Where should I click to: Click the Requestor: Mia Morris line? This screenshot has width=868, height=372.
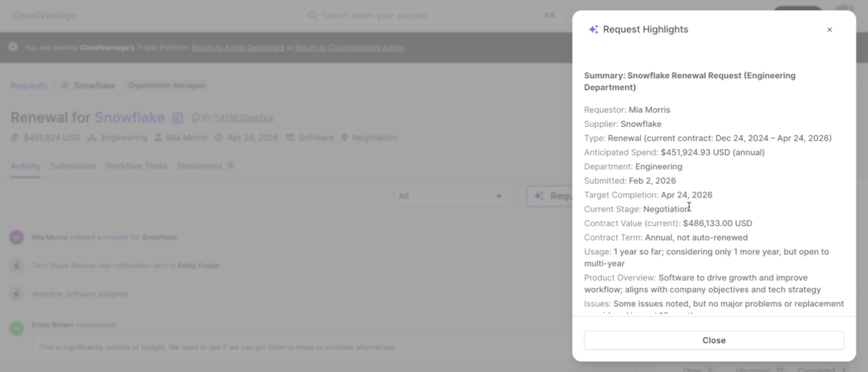[627, 110]
